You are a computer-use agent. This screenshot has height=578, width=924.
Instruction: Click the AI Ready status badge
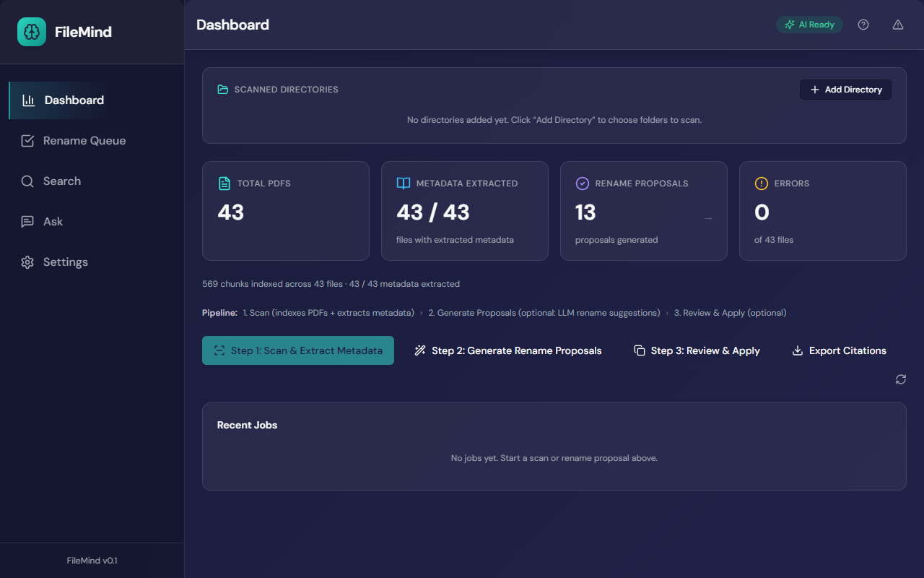coord(809,24)
